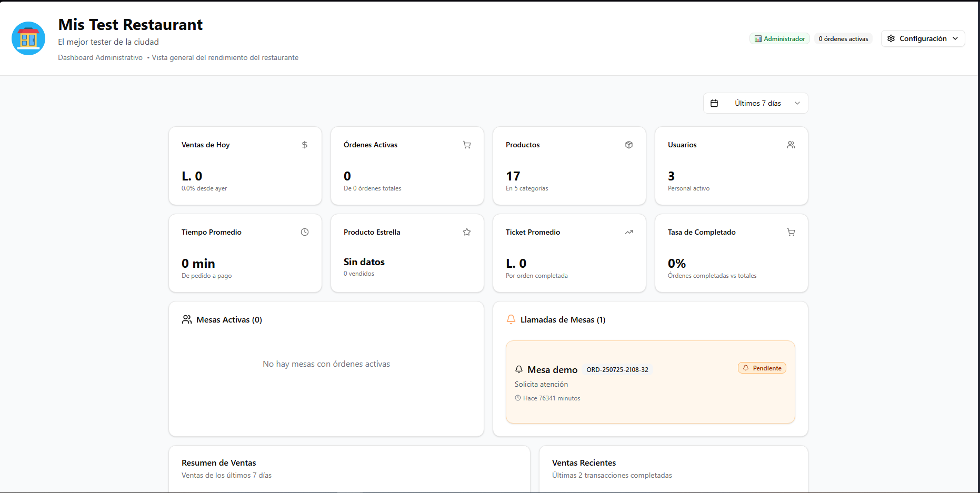This screenshot has height=493, width=980.
Task: Click the 'De 0 órdenes totales' text
Action: point(372,188)
